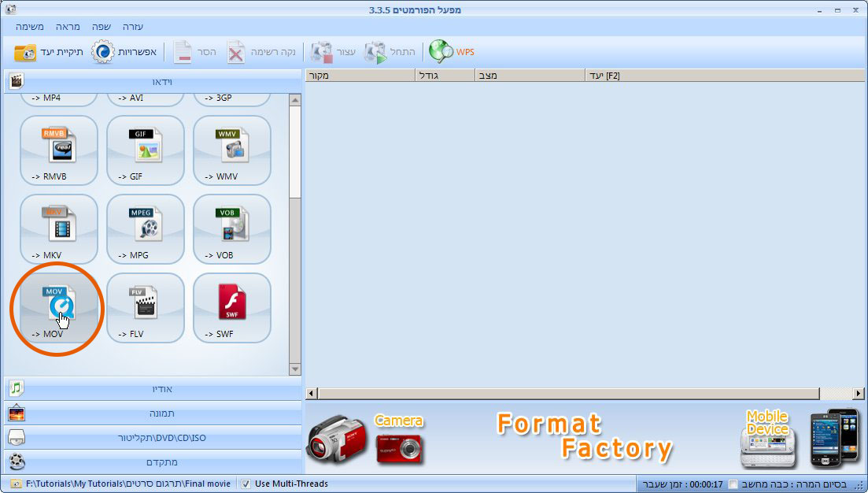Click the output path text in status bar
The height and width of the screenshot is (493, 868).
click(127, 484)
